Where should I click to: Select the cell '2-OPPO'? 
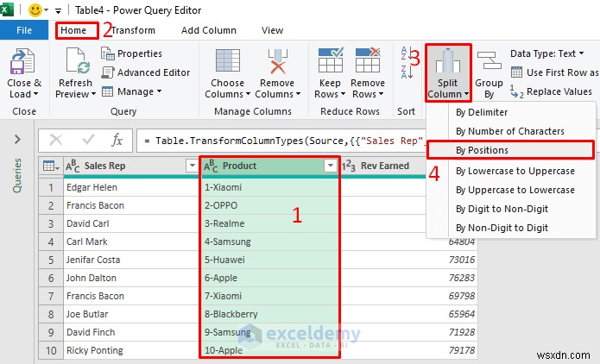[269, 205]
